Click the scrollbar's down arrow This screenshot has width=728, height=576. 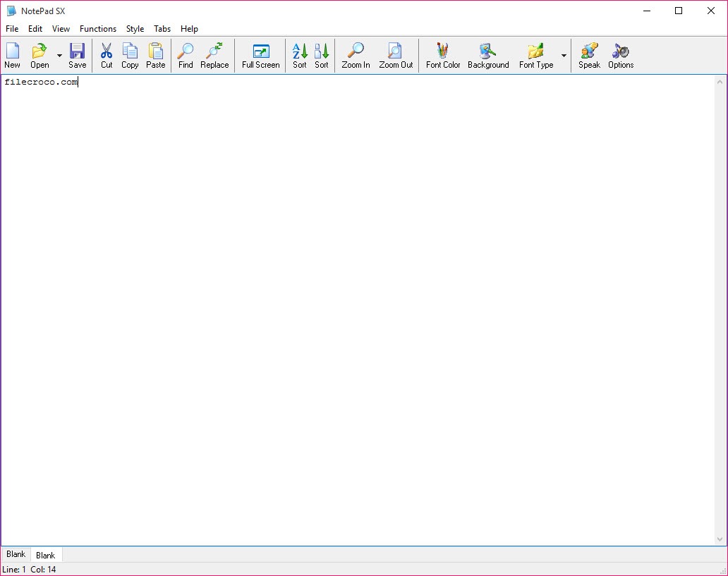point(720,539)
